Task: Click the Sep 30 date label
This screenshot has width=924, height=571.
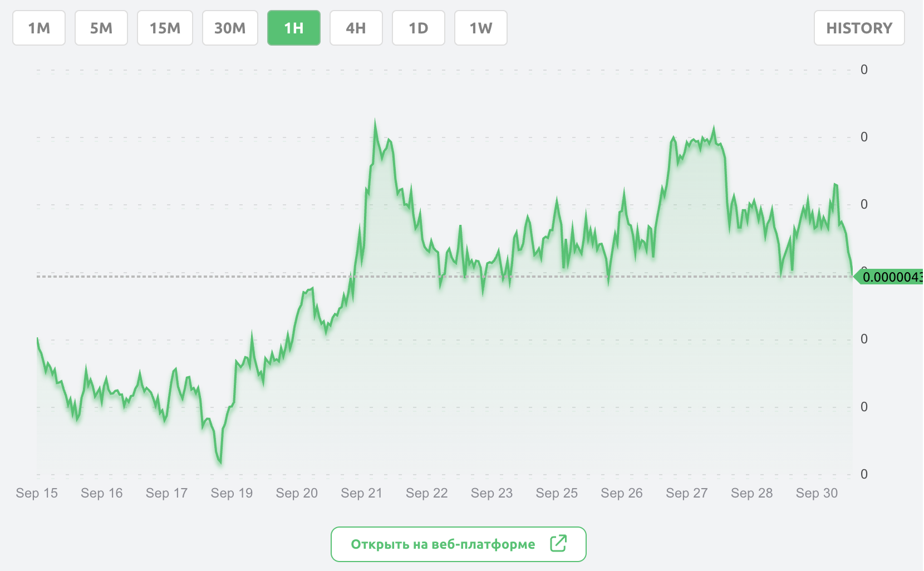Action: [817, 493]
